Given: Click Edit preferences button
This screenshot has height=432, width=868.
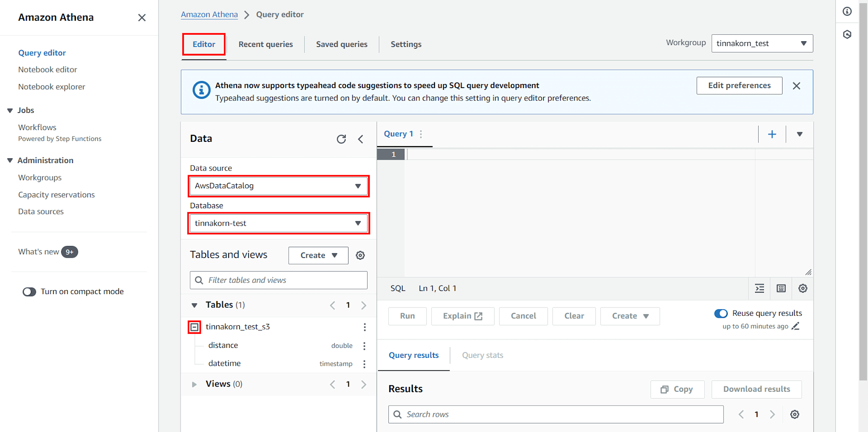Looking at the screenshot, I should (740, 85).
